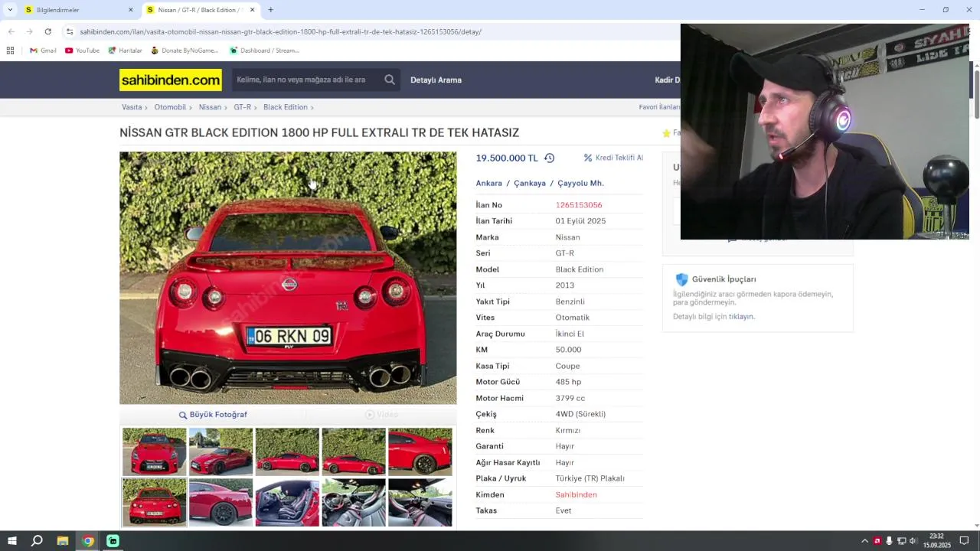Click the Güvenlik İpuçları shield icon
The height and width of the screenshot is (551, 980).
click(x=681, y=279)
